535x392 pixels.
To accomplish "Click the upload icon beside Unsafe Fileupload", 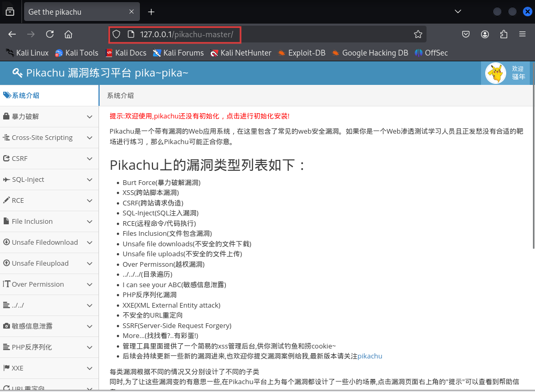I will [x=6, y=263].
